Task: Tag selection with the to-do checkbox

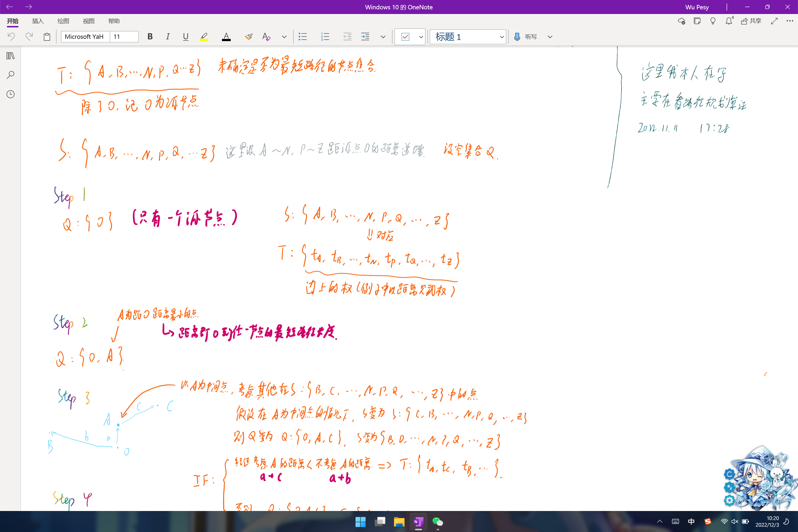Action: tap(405, 37)
